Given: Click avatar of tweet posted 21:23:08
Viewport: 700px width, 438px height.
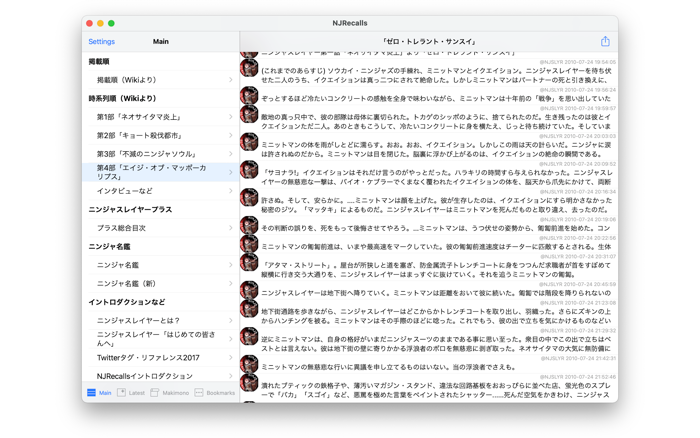Looking at the screenshot, I should pos(249,309).
